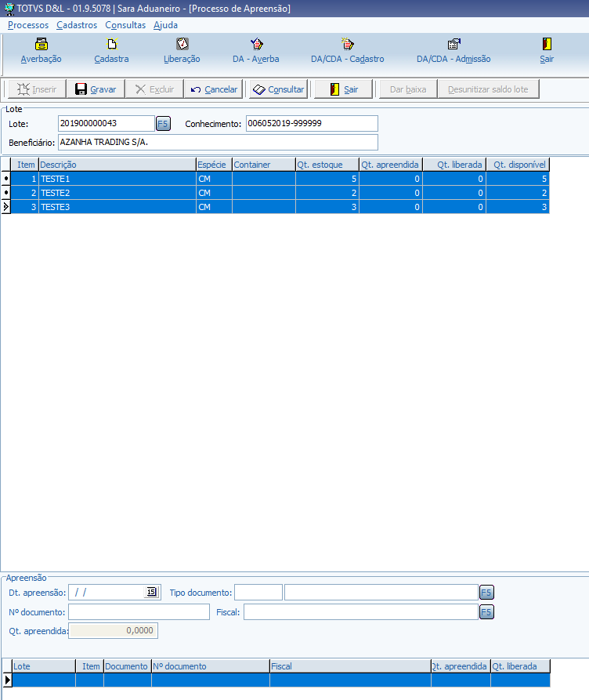
Task: Click row selector of item 2
Action: 5,193
